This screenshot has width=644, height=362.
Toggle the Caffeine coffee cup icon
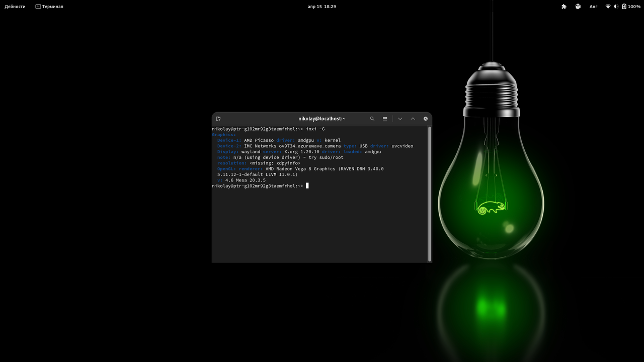[579, 7]
